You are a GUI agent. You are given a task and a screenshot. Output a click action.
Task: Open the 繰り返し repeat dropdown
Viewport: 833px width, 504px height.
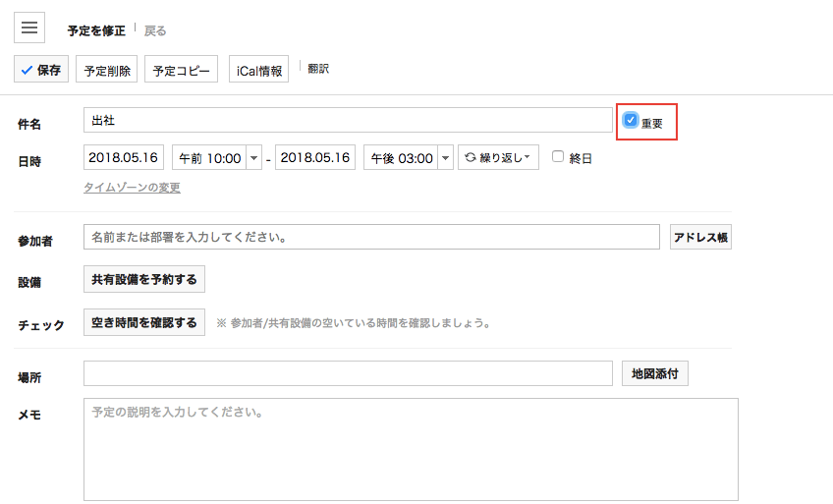click(x=498, y=157)
